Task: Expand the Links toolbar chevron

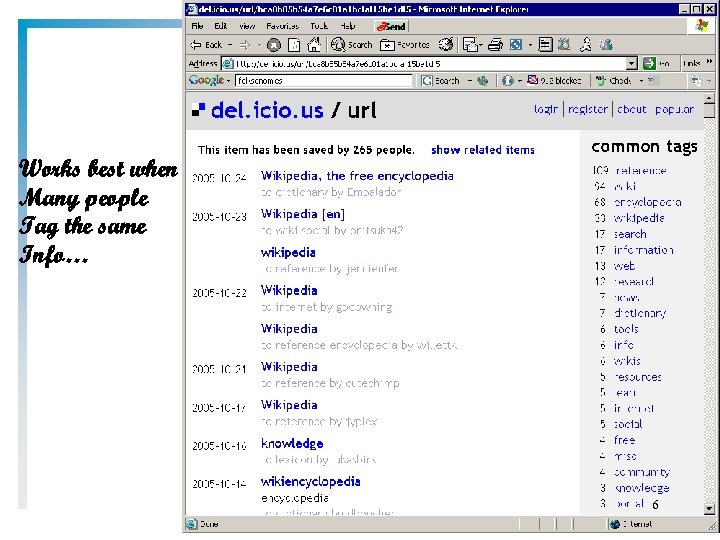Action: point(709,62)
